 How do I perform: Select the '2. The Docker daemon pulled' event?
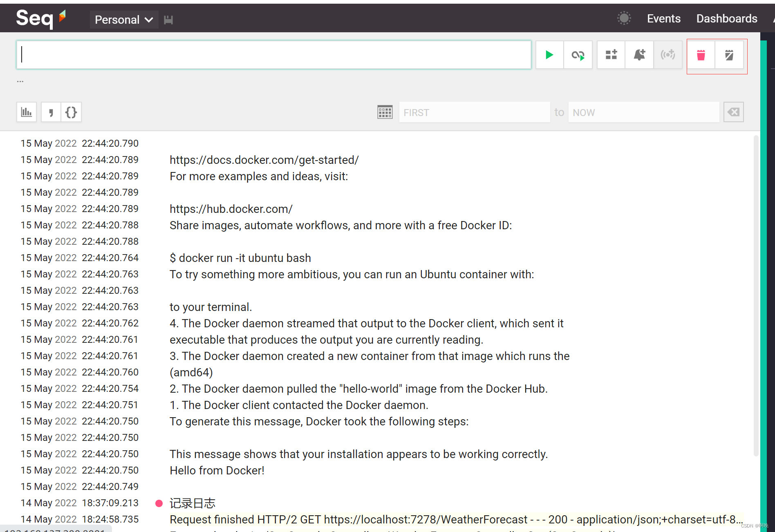pos(358,389)
